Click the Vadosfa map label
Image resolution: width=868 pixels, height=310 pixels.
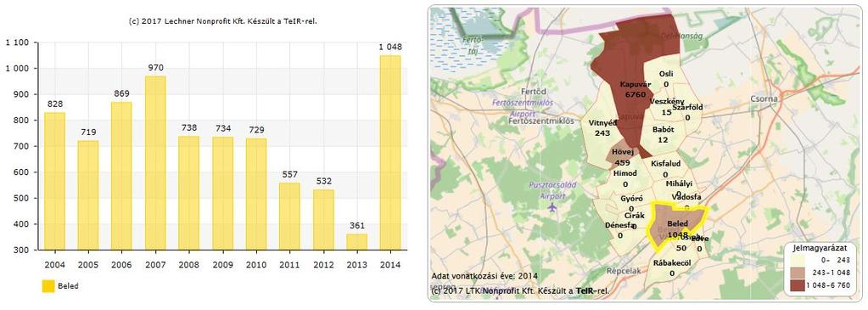pos(686,197)
